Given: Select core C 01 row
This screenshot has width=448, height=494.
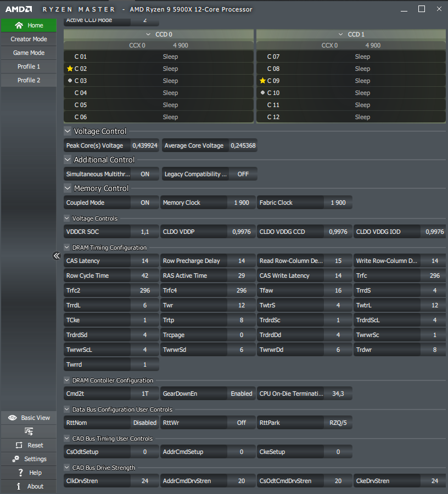Looking at the screenshot, I should click(159, 57).
